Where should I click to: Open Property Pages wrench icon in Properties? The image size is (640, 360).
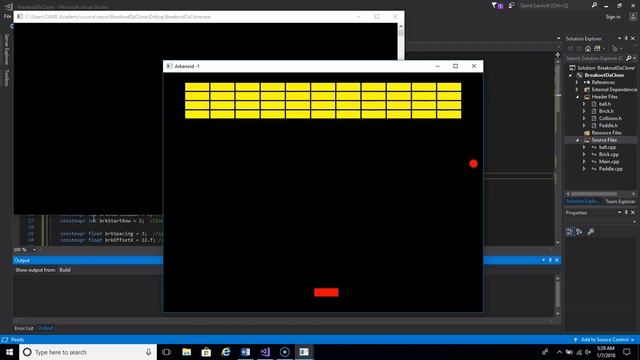[x=591, y=231]
